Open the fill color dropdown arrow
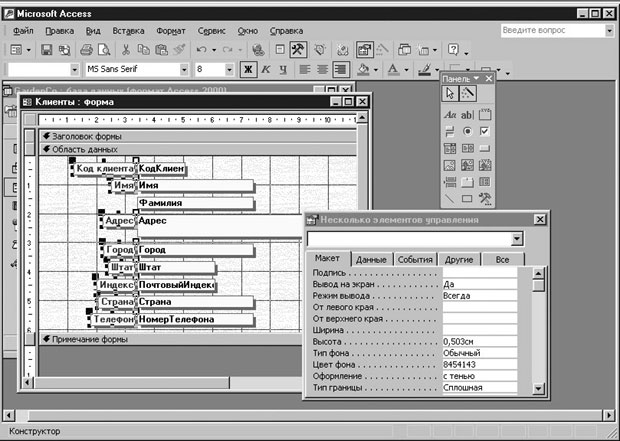The width and height of the screenshot is (620, 441). (x=376, y=70)
